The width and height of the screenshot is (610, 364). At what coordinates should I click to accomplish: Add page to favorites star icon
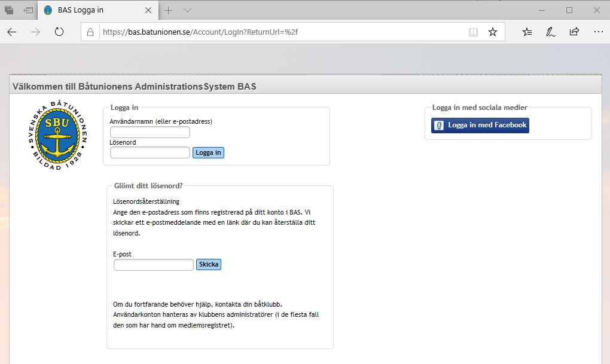(493, 32)
